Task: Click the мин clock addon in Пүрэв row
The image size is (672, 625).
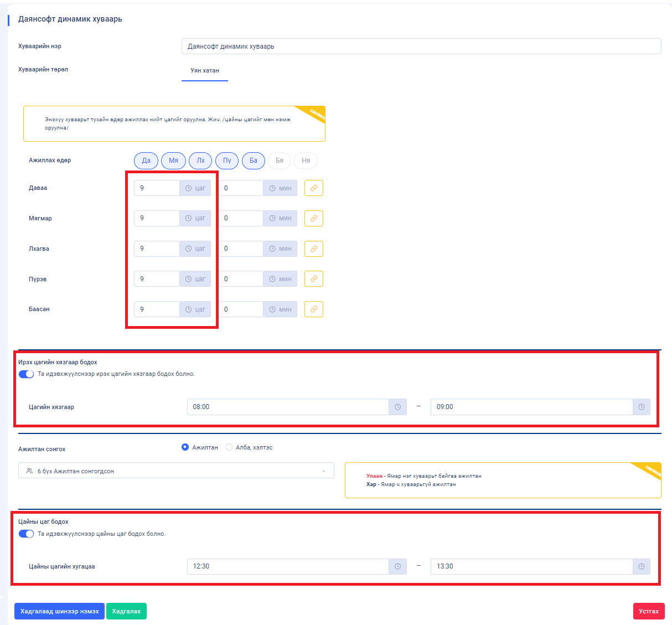Action: point(280,279)
